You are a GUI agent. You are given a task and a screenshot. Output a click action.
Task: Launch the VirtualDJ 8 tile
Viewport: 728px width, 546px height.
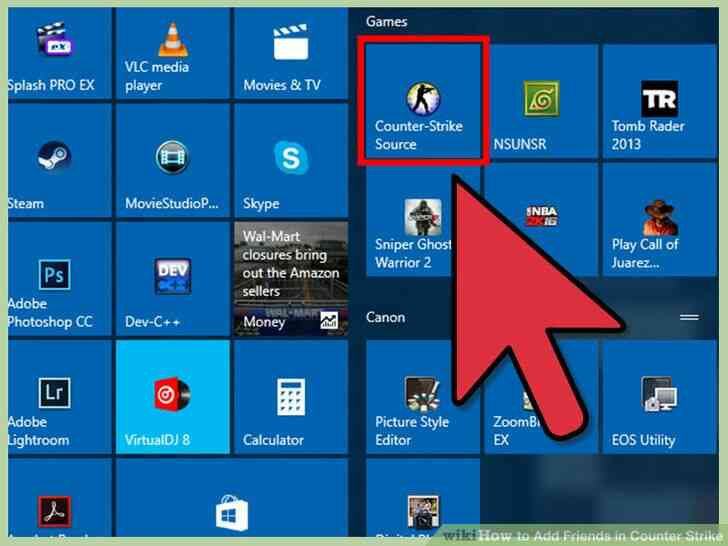(173, 397)
